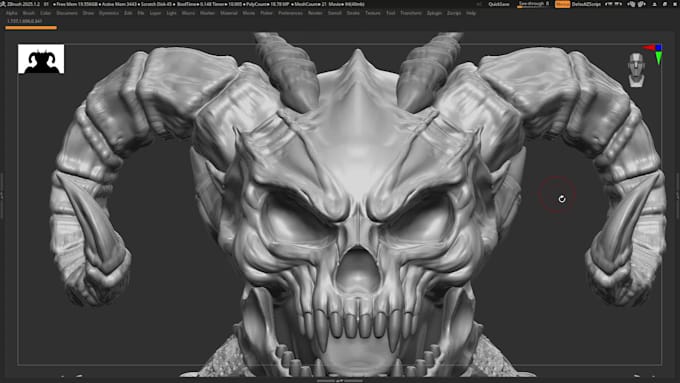Open the Edit menu
Viewport: 680px width, 383px height.
128,13
